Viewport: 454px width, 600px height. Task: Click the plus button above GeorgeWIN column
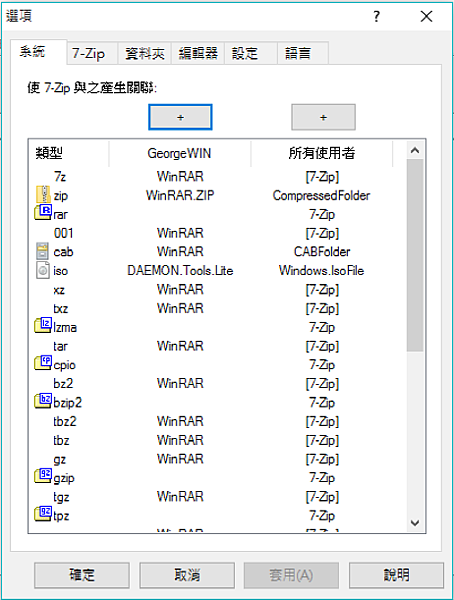click(180, 117)
